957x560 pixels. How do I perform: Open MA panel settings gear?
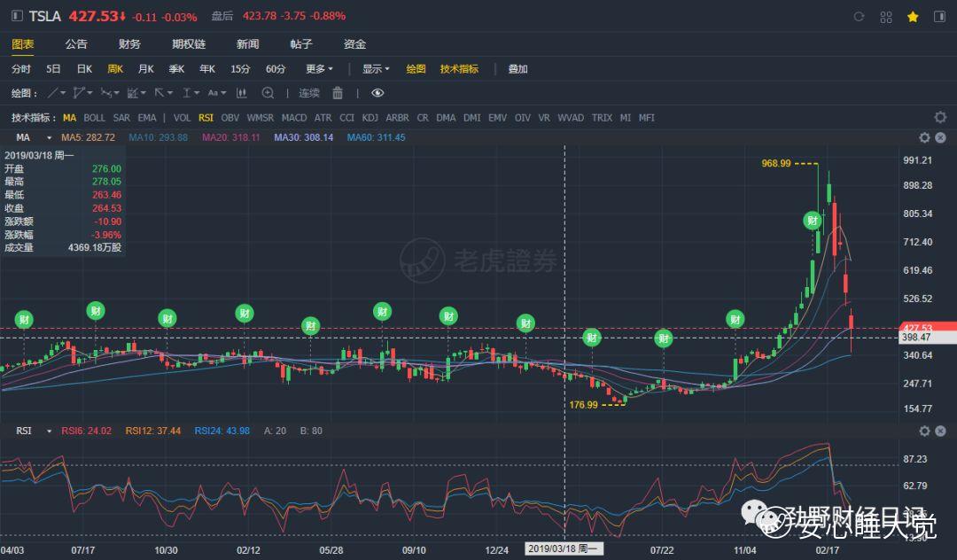[924, 138]
